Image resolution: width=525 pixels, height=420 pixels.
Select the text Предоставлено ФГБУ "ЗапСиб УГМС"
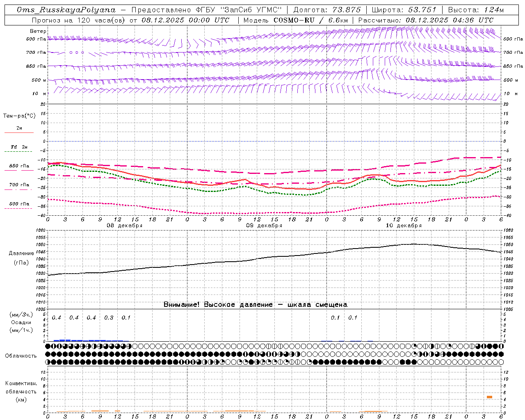207,10
